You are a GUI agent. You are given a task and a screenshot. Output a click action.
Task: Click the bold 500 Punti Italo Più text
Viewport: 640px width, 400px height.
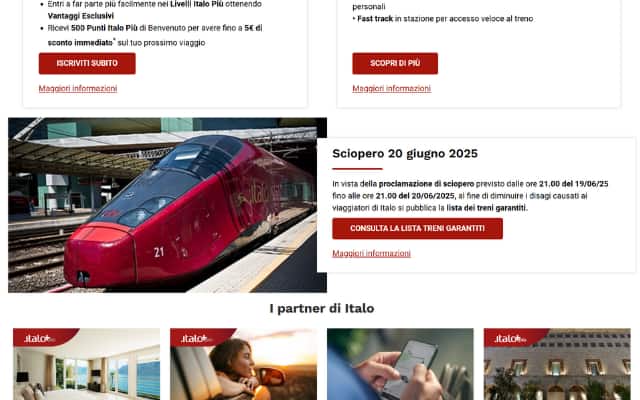[x=104, y=28]
